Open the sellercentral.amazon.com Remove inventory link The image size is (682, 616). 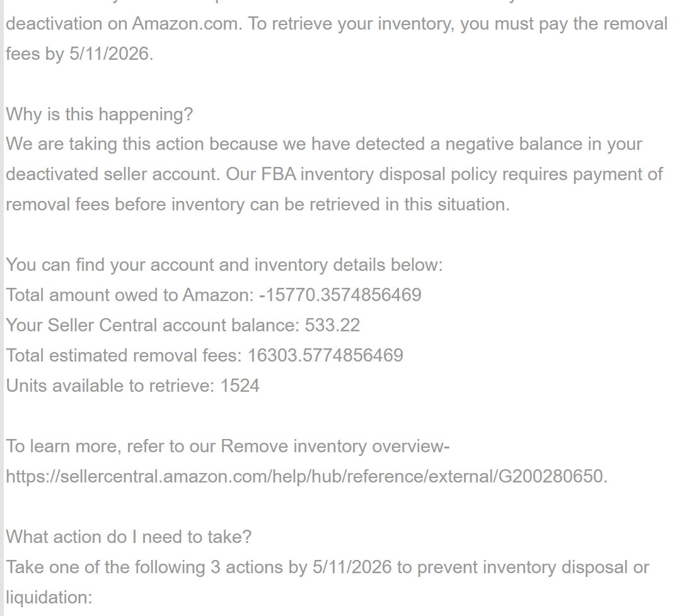(x=305, y=477)
